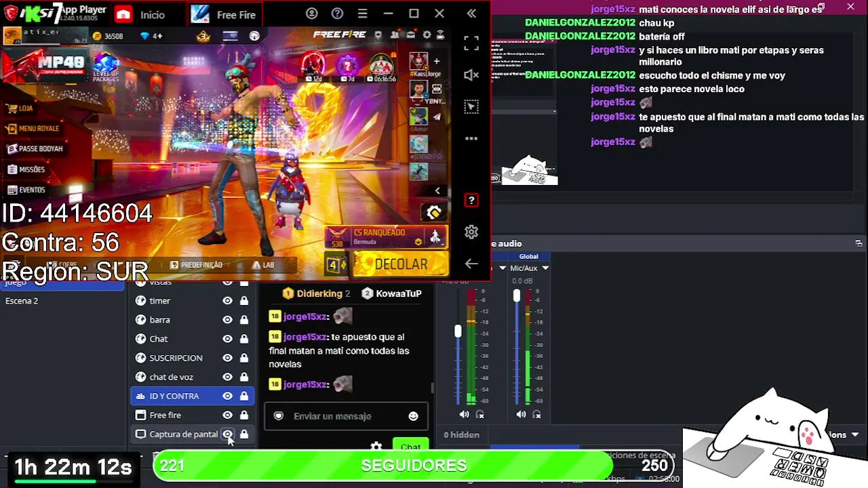Open Free Fire settings gear in top bar

(427, 35)
